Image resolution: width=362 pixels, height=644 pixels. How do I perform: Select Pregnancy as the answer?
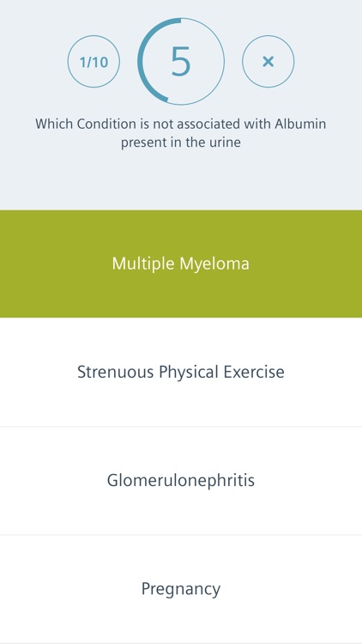[x=181, y=588]
